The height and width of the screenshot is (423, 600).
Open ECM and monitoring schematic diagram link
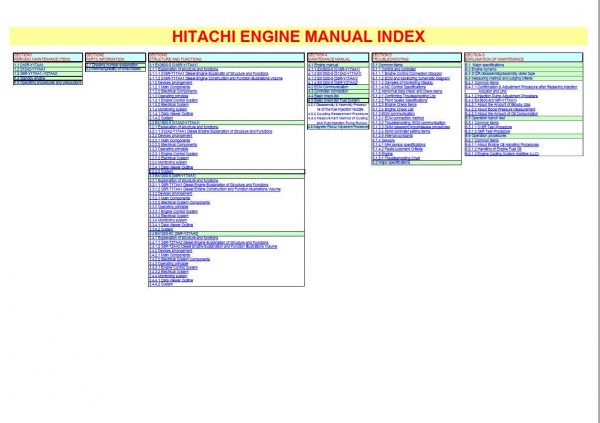point(411,78)
